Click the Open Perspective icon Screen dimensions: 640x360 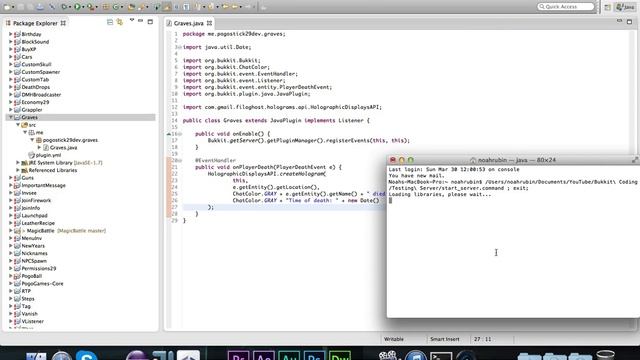tap(607, 7)
